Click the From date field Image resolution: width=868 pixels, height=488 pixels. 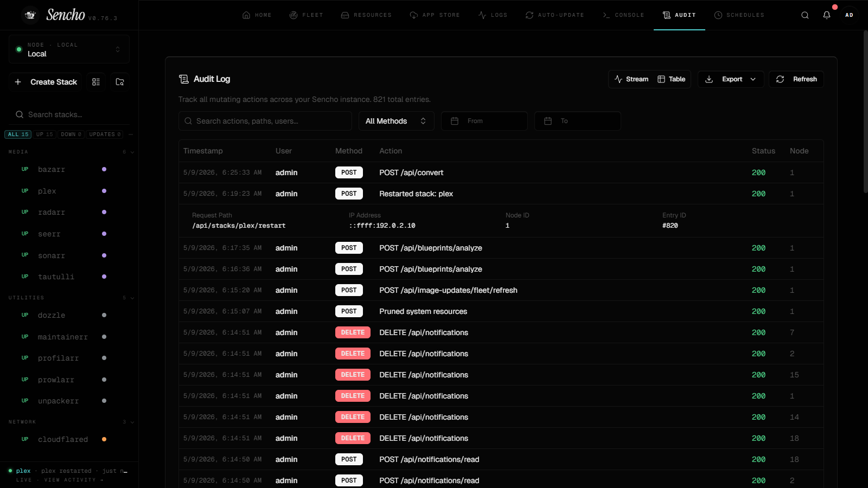(x=484, y=121)
